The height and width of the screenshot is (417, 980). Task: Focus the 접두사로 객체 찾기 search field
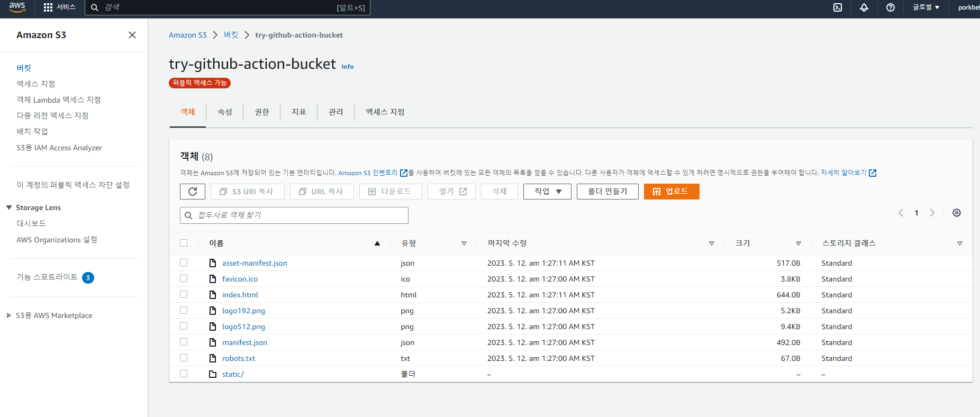(x=294, y=215)
